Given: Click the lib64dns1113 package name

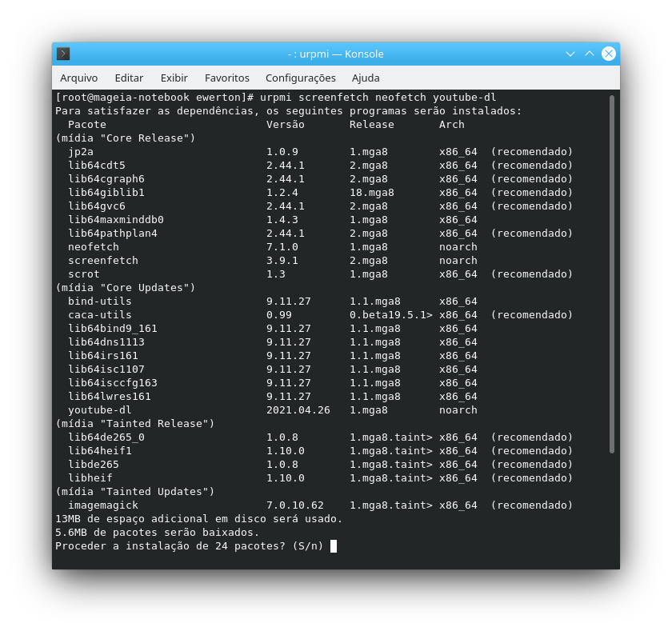Looking at the screenshot, I should pos(106,342).
